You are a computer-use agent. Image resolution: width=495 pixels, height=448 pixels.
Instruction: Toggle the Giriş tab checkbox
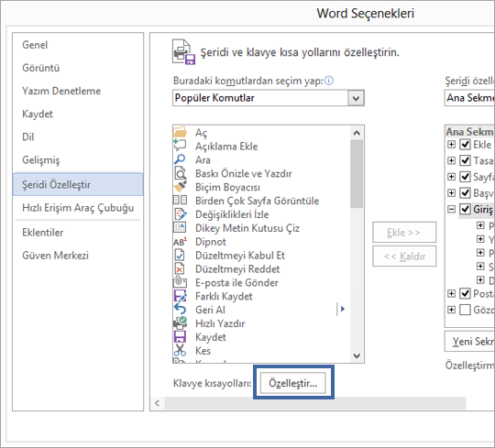pos(465,209)
